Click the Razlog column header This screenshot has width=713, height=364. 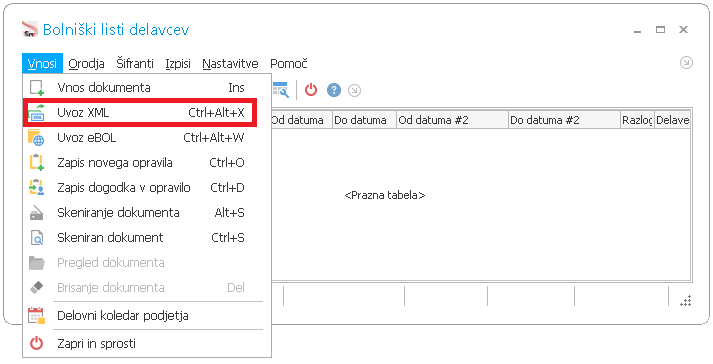click(x=637, y=120)
